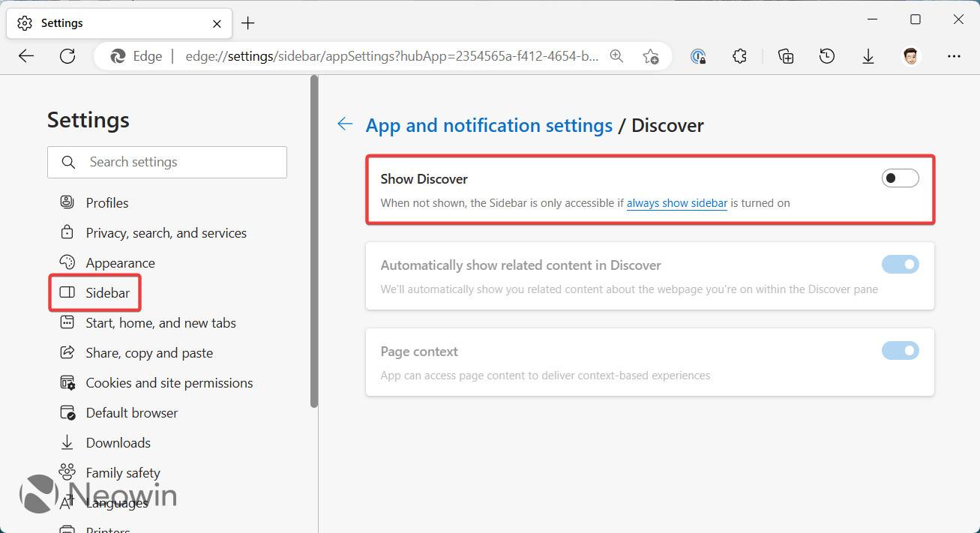Click the browser back arrow
980x533 pixels.
25,55
